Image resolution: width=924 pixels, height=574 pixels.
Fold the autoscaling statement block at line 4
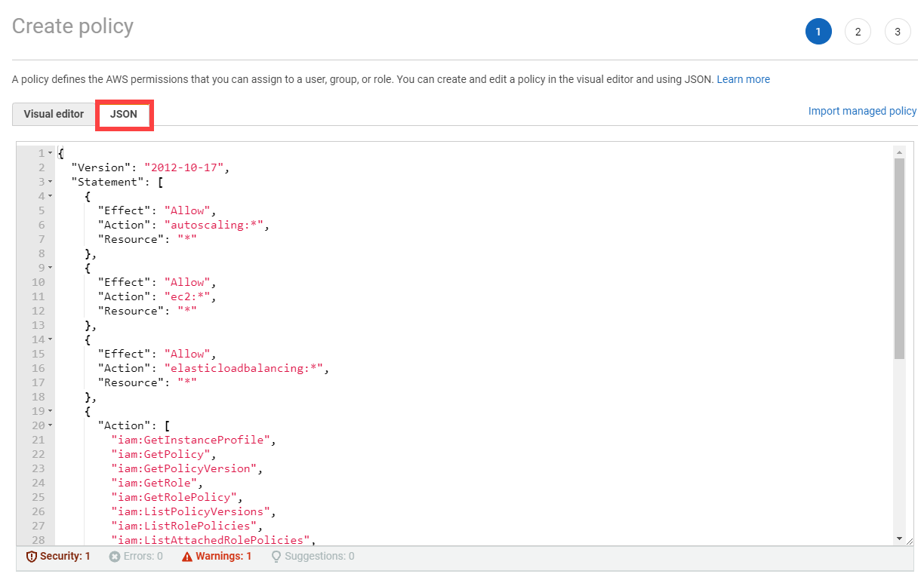tap(50, 196)
